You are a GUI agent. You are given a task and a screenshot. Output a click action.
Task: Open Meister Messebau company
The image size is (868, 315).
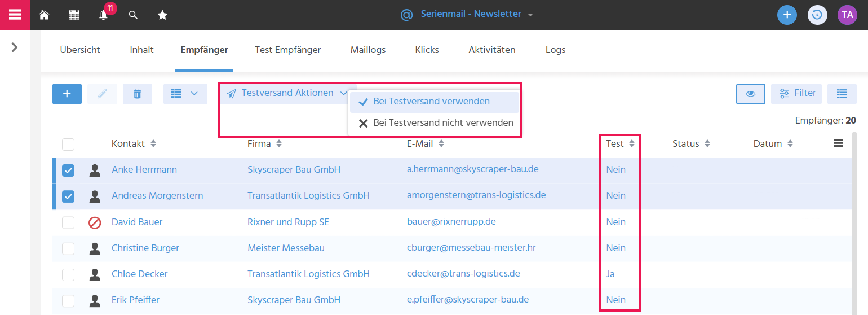coord(286,248)
